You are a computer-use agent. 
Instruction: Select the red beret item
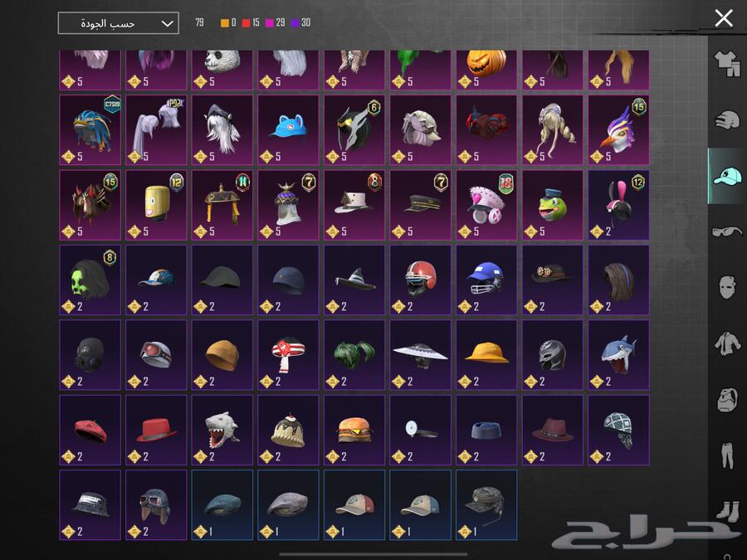tap(90, 430)
